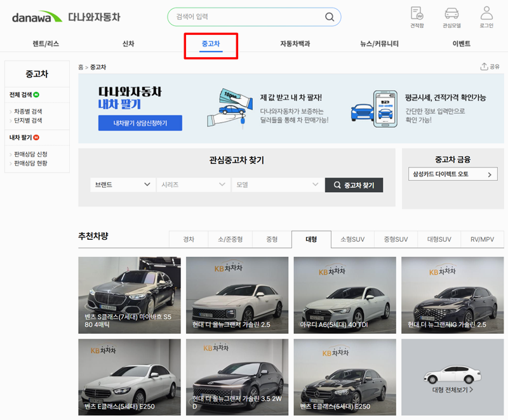This screenshot has height=420, width=508.
Task: Open 판매상담 현황 in the sidebar
Action: coord(30,163)
